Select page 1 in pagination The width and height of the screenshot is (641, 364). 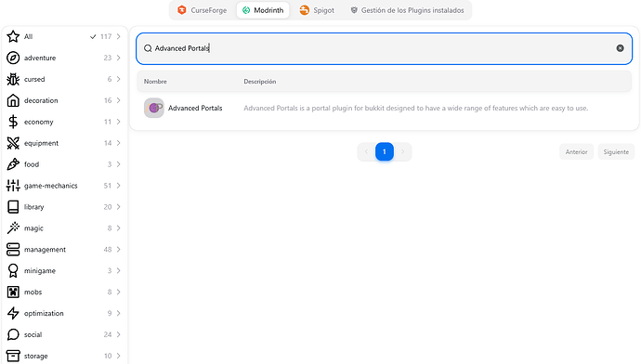tap(385, 151)
